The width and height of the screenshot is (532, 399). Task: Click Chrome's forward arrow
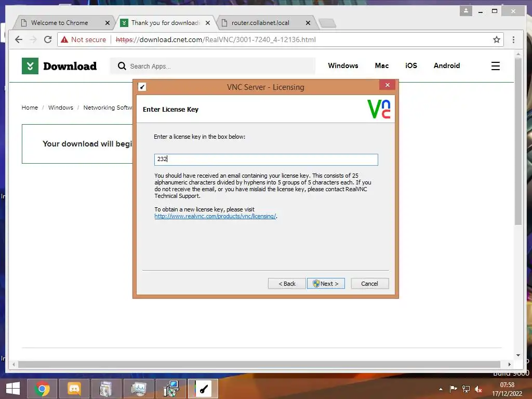(x=33, y=39)
